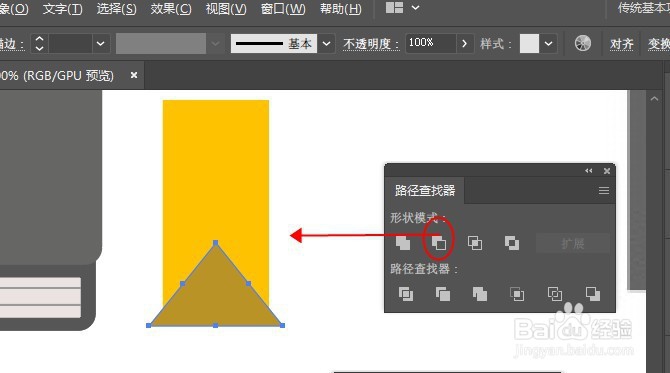Select the 路径查找器 panel tab
The height and width of the screenshot is (373, 670).
pos(425,191)
